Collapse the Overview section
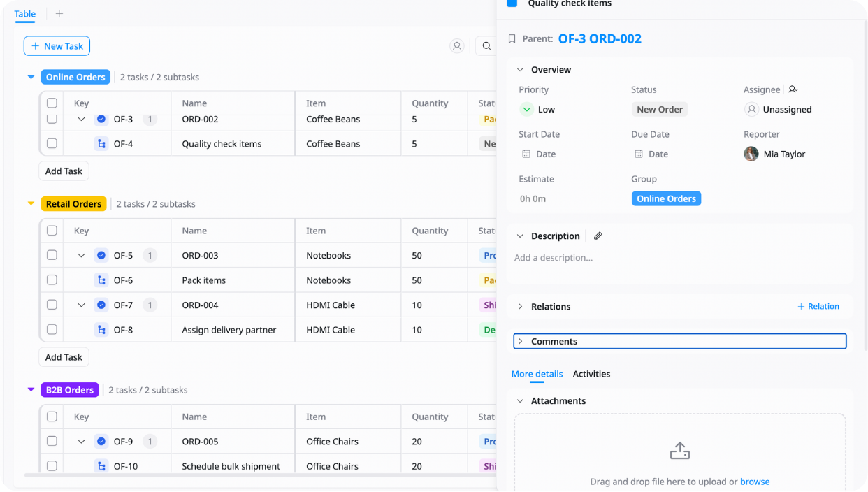Image resolution: width=868 pixels, height=492 pixels. (520, 70)
